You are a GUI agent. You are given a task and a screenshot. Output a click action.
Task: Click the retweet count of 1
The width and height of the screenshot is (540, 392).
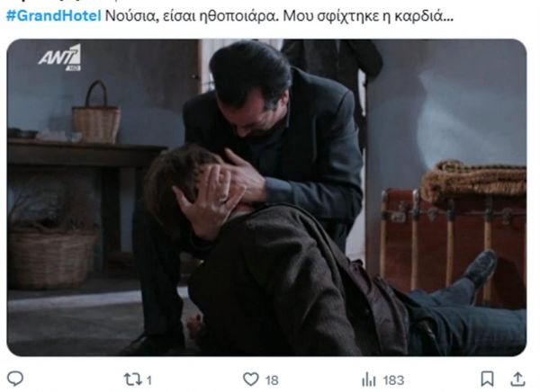(148, 380)
